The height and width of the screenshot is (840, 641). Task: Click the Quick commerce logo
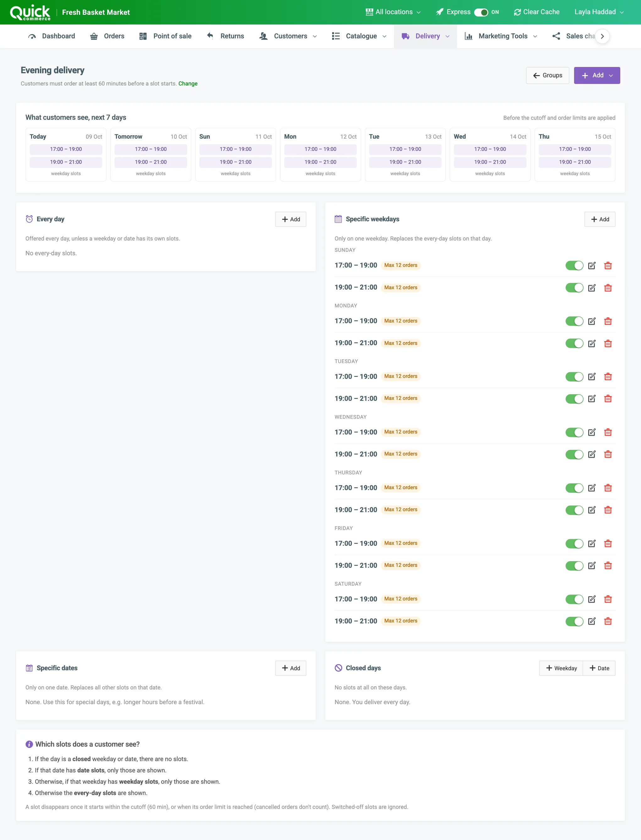coord(30,12)
